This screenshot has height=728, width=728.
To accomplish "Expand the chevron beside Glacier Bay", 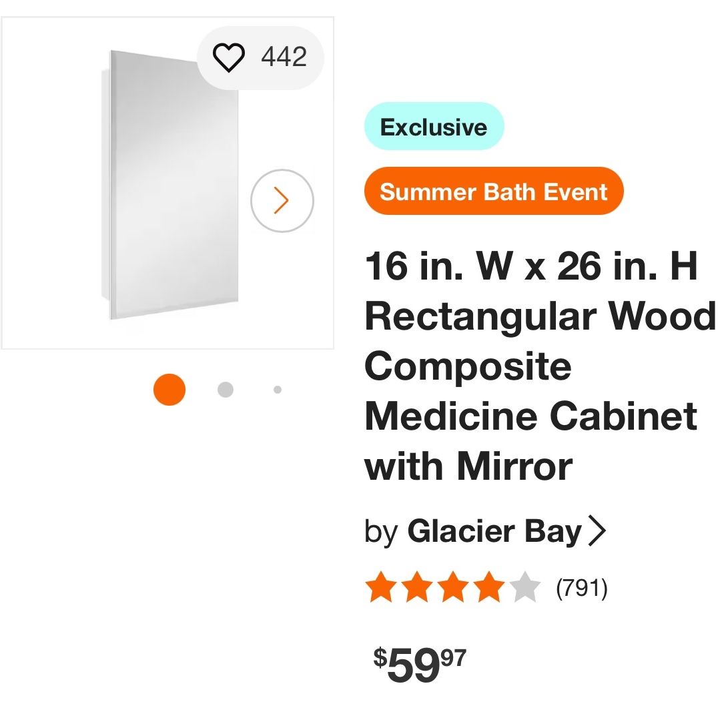I will [597, 530].
